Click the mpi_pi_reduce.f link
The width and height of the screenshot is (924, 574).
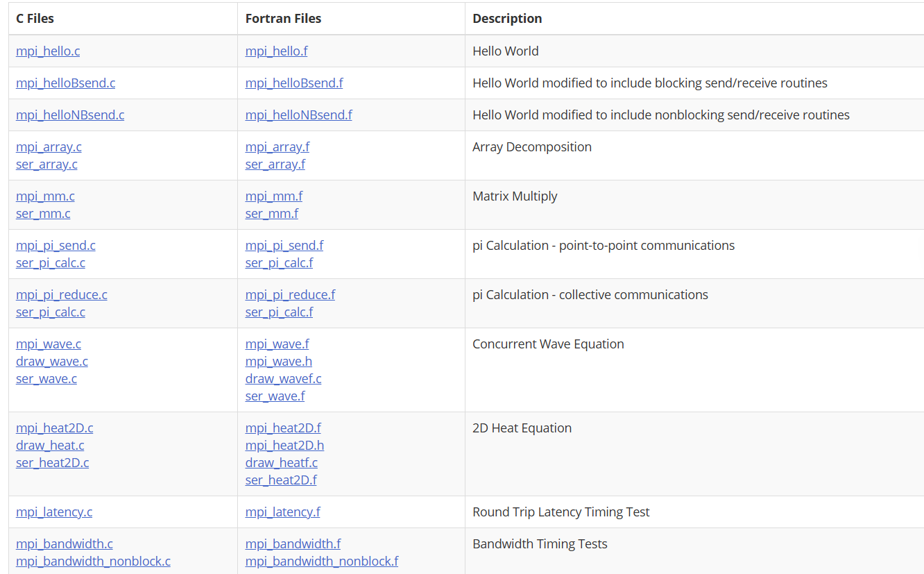pyautogui.click(x=290, y=295)
